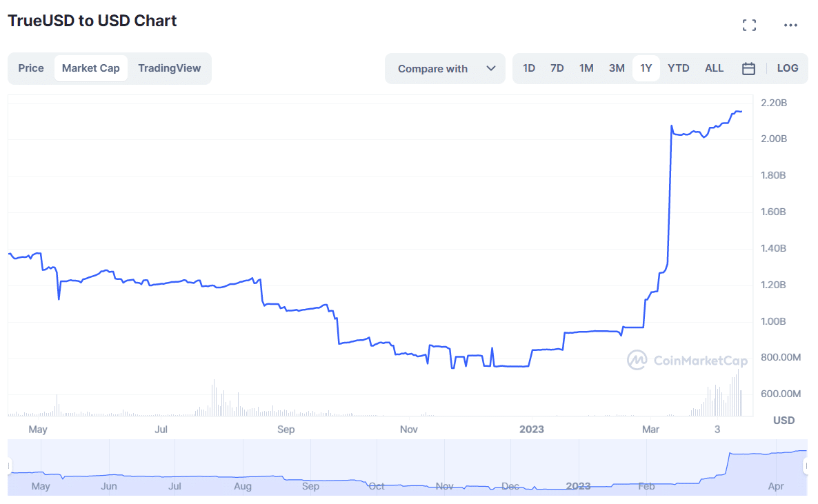Image resolution: width=818 pixels, height=504 pixels.
Task: Open the calendar date range picker
Action: (x=748, y=68)
